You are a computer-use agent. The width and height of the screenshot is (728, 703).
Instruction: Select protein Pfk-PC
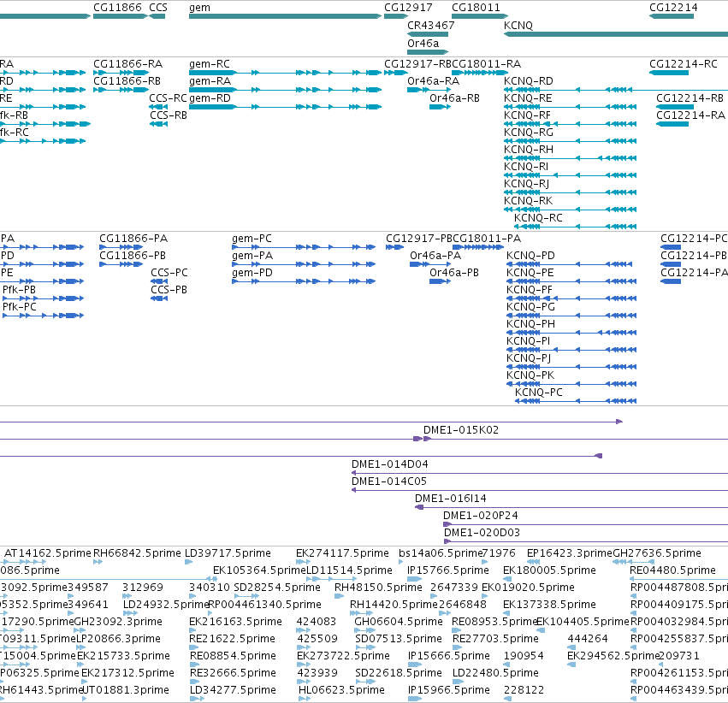pyautogui.click(x=43, y=316)
